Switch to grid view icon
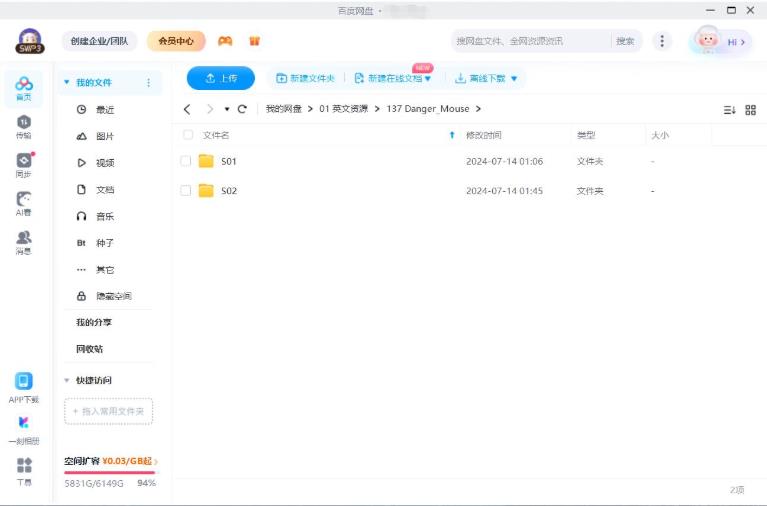This screenshot has width=767, height=506. tap(750, 110)
